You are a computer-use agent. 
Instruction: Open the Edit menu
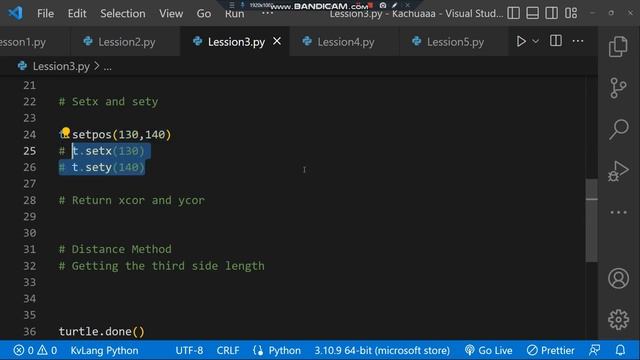click(77, 13)
